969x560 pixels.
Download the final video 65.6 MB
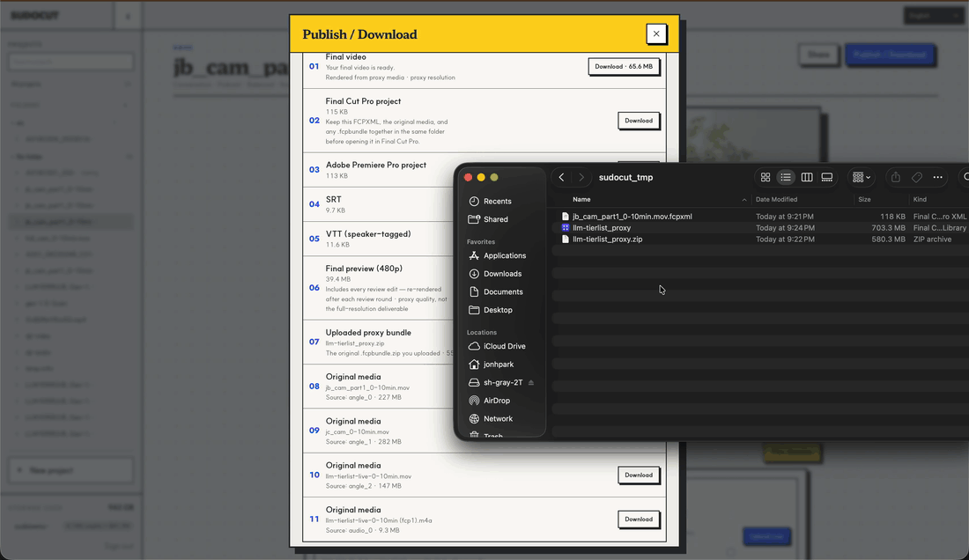pyautogui.click(x=624, y=67)
